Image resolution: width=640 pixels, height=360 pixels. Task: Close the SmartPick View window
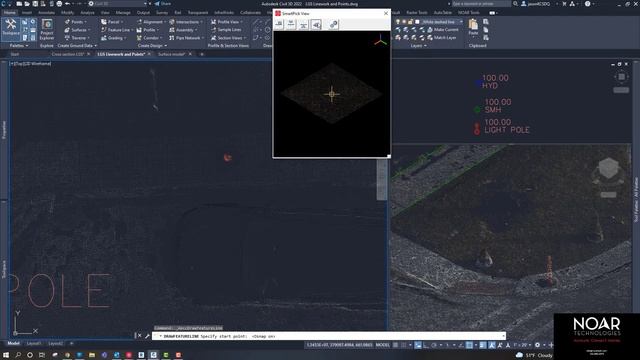[386, 13]
